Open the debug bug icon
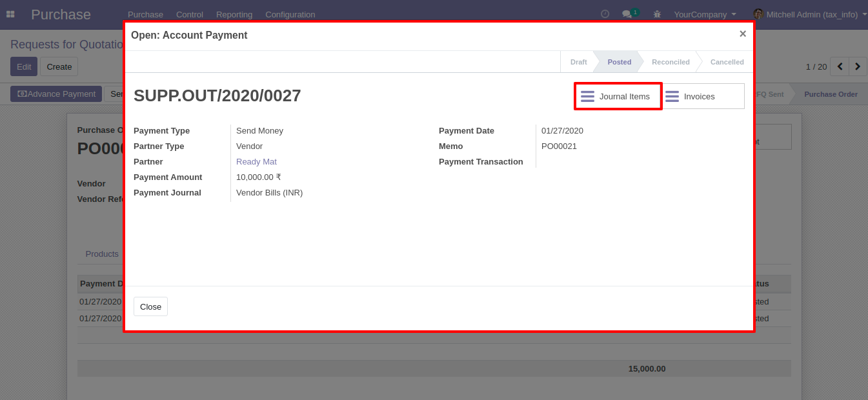 [x=657, y=14]
